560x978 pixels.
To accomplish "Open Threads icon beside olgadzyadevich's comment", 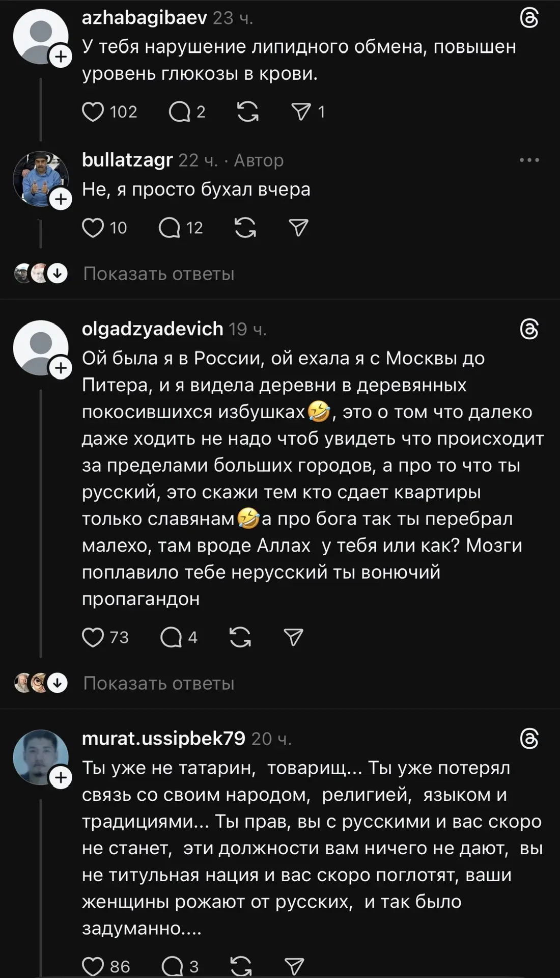I will 529,330.
